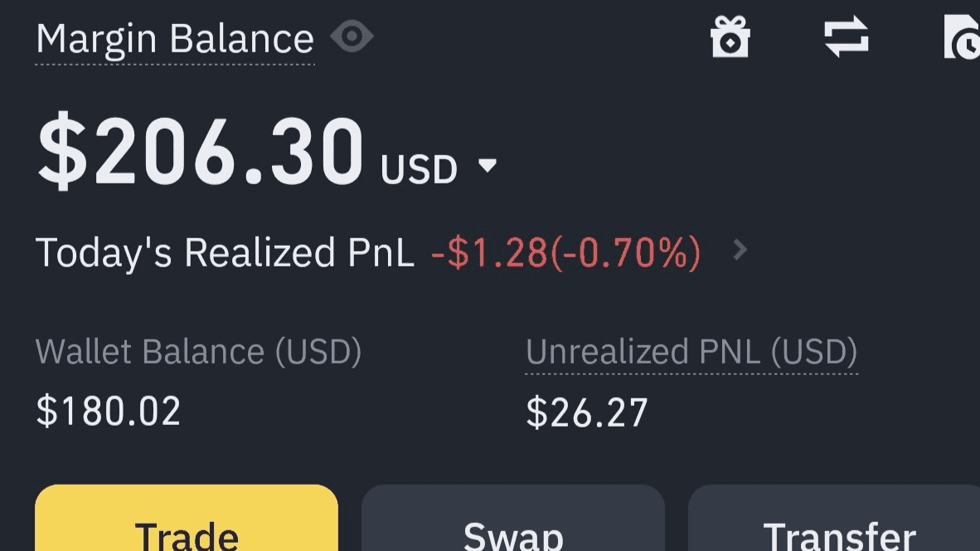980x551 pixels.
Task: Tap the Transfer button
Action: (x=834, y=518)
